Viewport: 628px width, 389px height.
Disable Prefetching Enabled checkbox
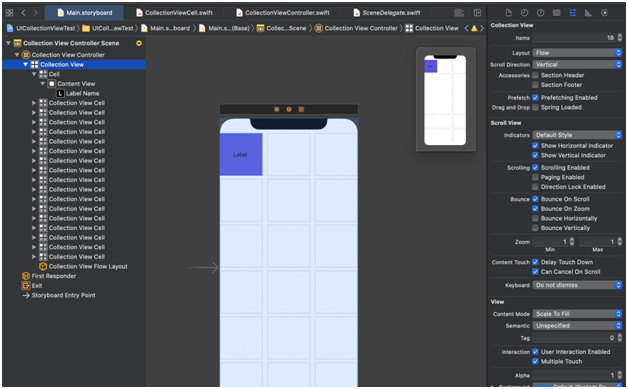[x=535, y=98]
